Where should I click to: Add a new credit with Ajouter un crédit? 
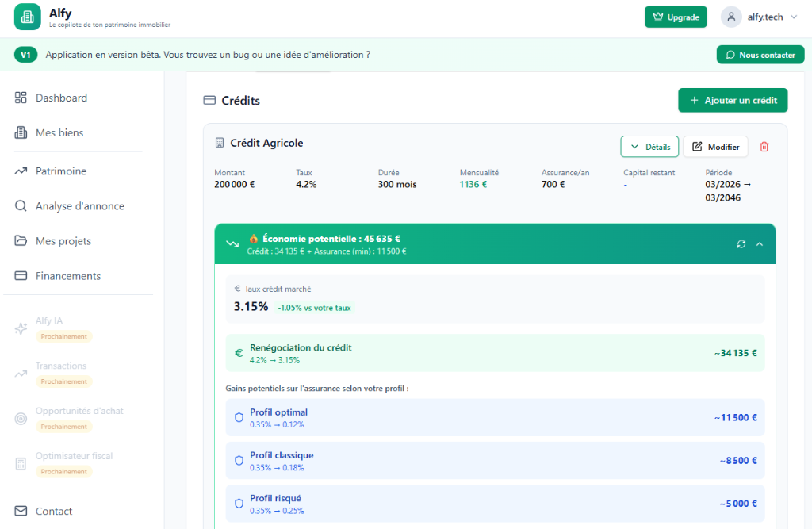pyautogui.click(x=733, y=101)
